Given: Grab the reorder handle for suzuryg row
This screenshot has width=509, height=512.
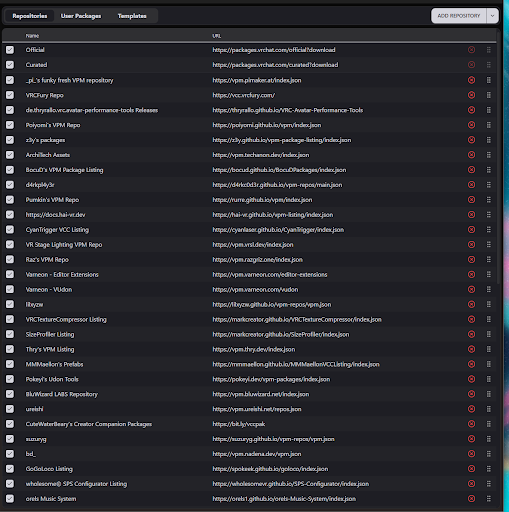Looking at the screenshot, I should [489, 439].
